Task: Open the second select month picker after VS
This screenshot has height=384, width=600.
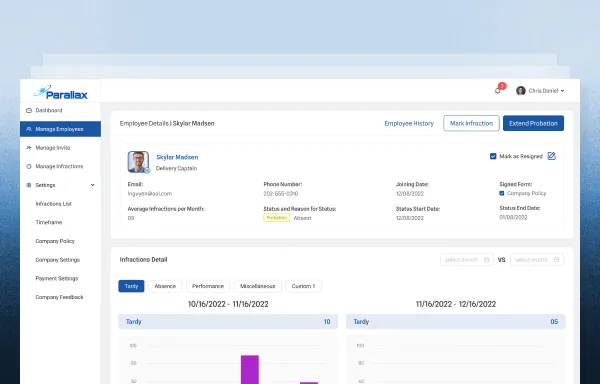Action: 537,260
